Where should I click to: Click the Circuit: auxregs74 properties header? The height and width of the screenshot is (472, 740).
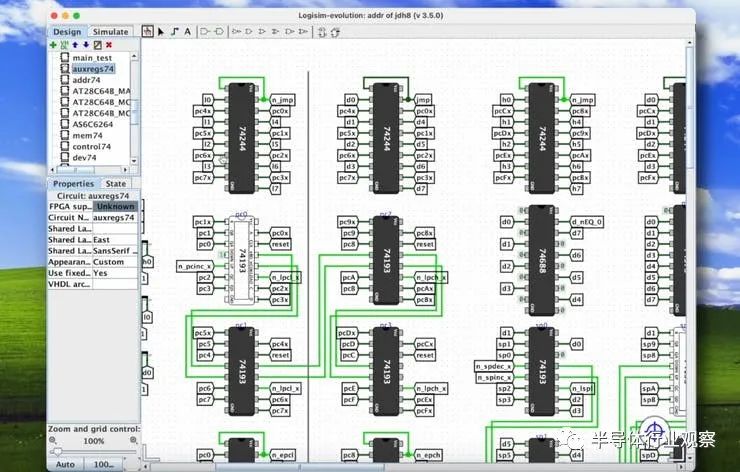click(93, 195)
